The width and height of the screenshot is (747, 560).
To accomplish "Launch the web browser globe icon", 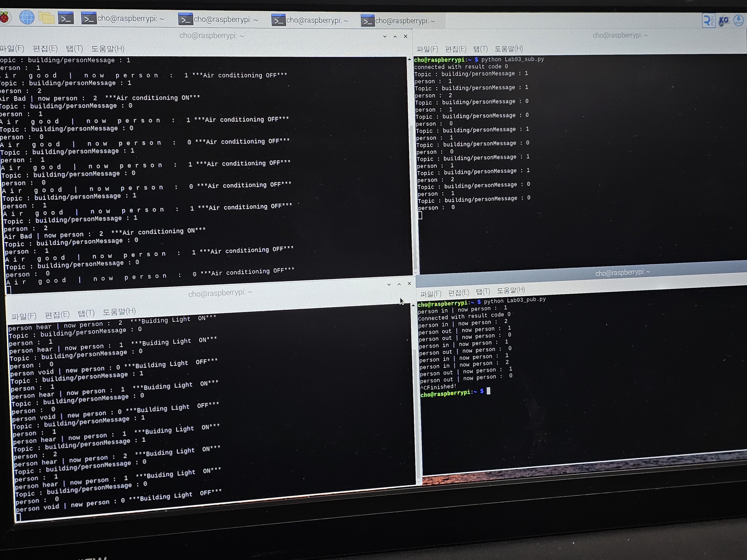I will coord(27,17).
